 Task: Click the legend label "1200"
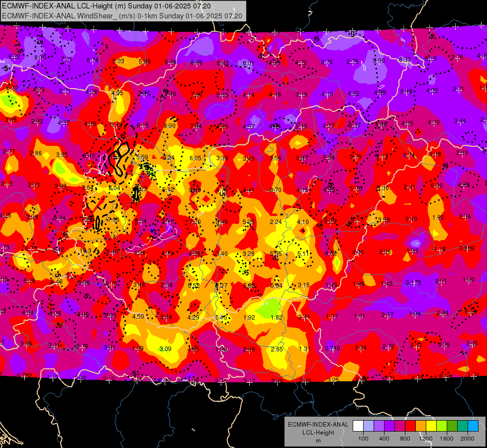pyautogui.click(x=426, y=439)
